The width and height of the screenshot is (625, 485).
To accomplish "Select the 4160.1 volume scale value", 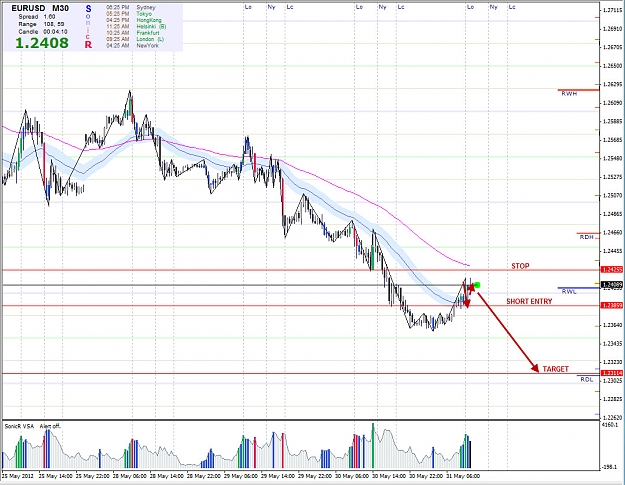I will pos(610,425).
